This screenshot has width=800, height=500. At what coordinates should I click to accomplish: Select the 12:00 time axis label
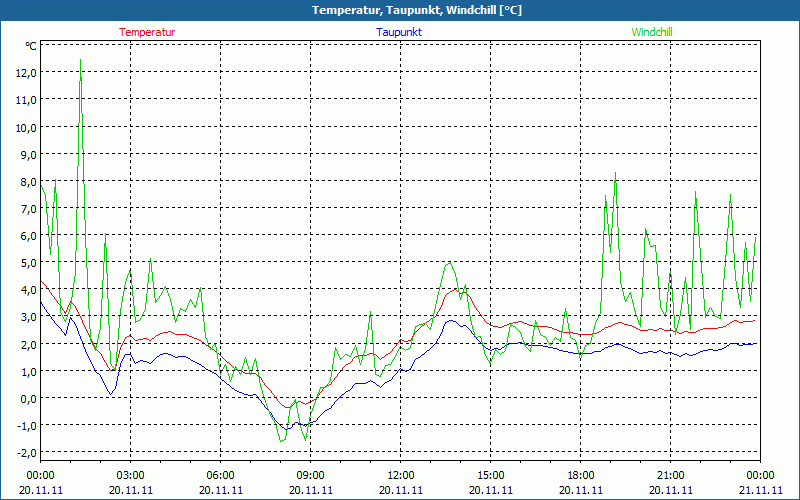pyautogui.click(x=400, y=475)
